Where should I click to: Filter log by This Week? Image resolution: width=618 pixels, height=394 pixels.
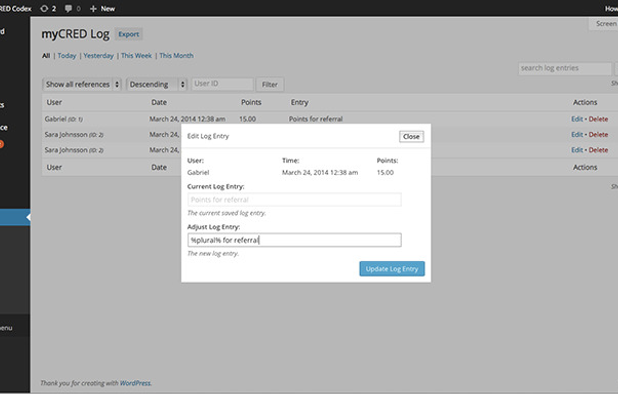(x=136, y=56)
